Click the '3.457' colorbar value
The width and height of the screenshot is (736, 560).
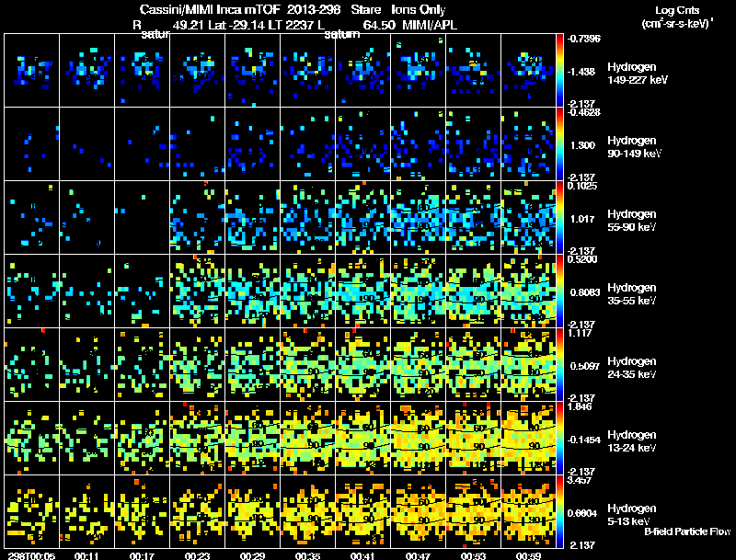[580, 480]
